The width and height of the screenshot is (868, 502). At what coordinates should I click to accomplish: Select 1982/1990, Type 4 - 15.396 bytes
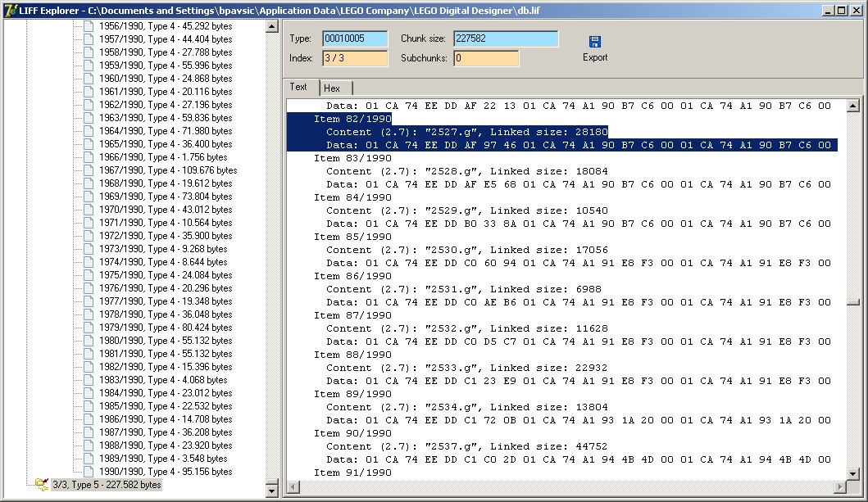(x=166, y=367)
